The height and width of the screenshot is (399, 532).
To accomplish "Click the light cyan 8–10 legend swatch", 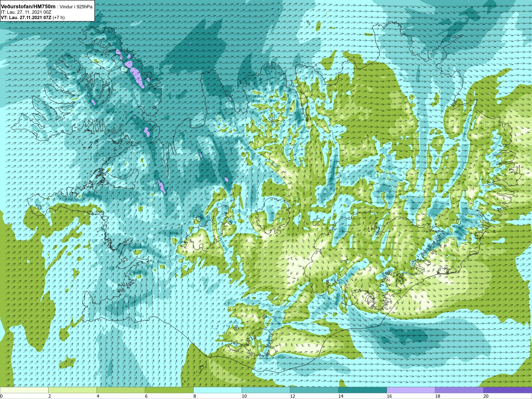I will (217, 390).
